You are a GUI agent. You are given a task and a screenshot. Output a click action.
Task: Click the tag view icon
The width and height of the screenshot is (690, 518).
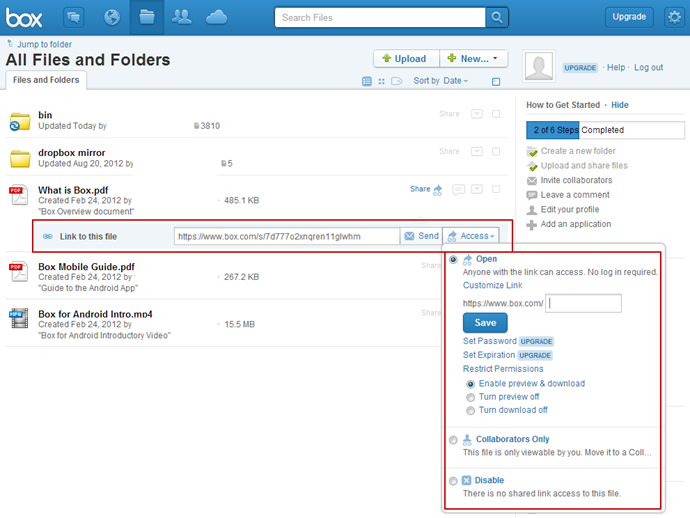click(396, 81)
